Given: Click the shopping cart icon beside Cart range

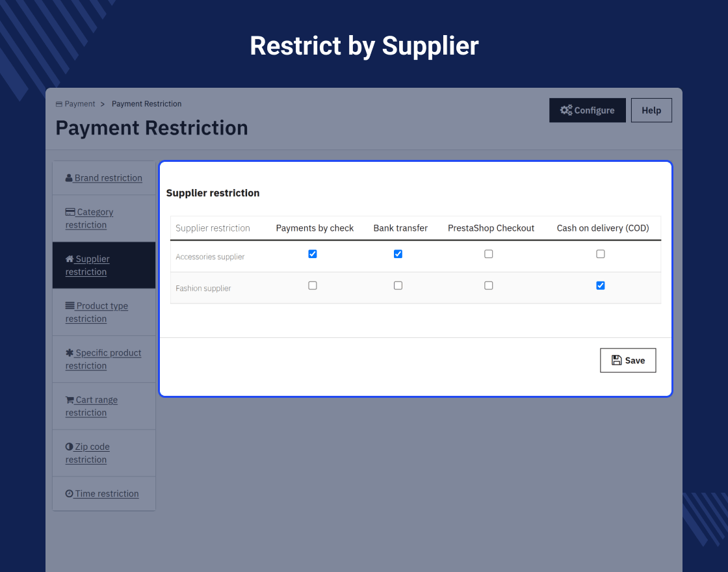Looking at the screenshot, I should click(70, 399).
